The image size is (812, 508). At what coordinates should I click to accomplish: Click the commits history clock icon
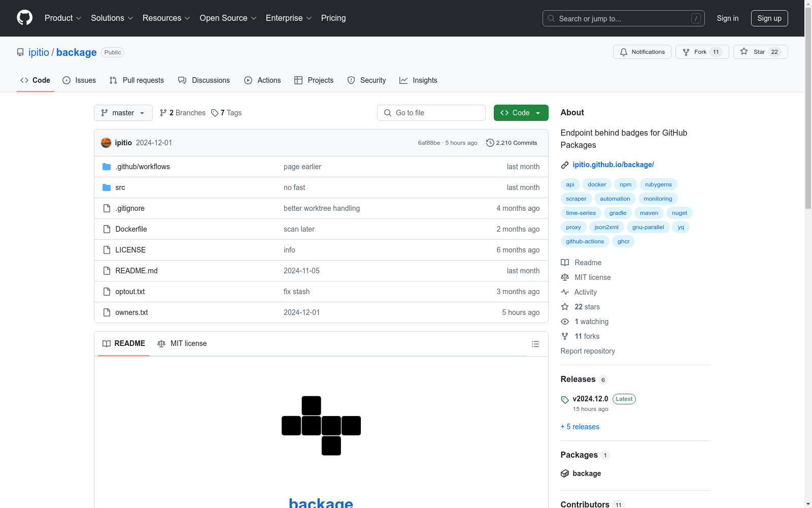(x=490, y=143)
